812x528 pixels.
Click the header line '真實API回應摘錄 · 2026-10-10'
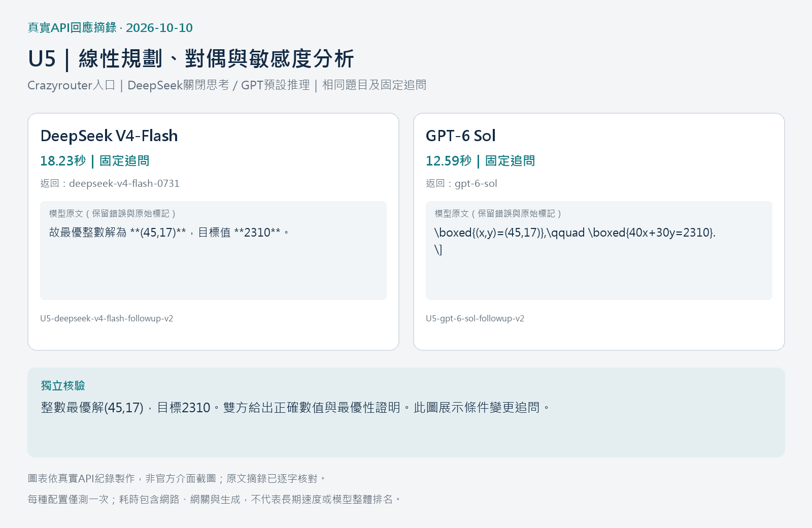(110, 27)
